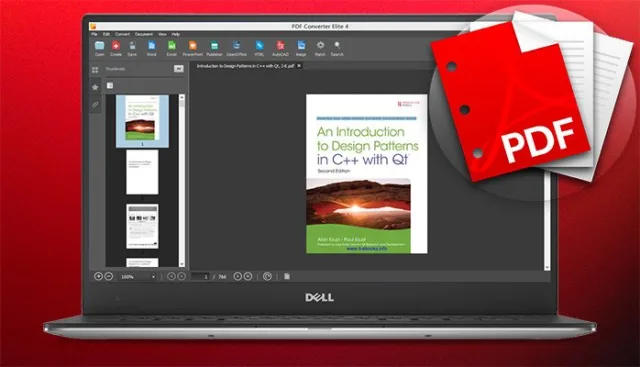Open the Document menu

(144, 34)
